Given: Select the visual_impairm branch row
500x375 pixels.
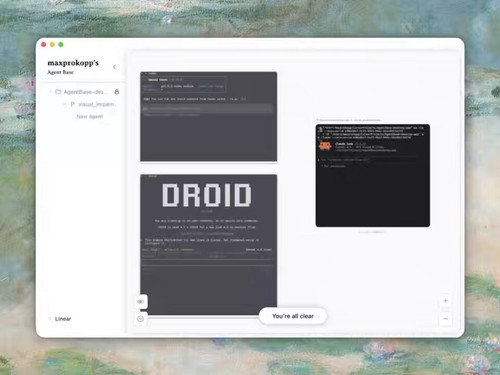Looking at the screenshot, I should pyautogui.click(x=90, y=104).
